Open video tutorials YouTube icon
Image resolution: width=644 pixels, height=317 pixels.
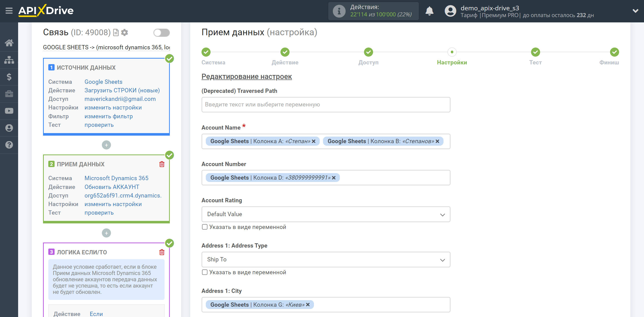coord(9,111)
